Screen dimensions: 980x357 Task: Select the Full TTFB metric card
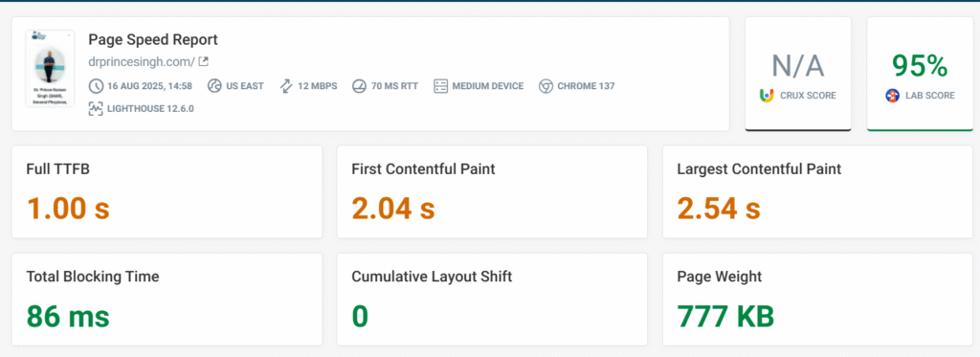(x=167, y=192)
